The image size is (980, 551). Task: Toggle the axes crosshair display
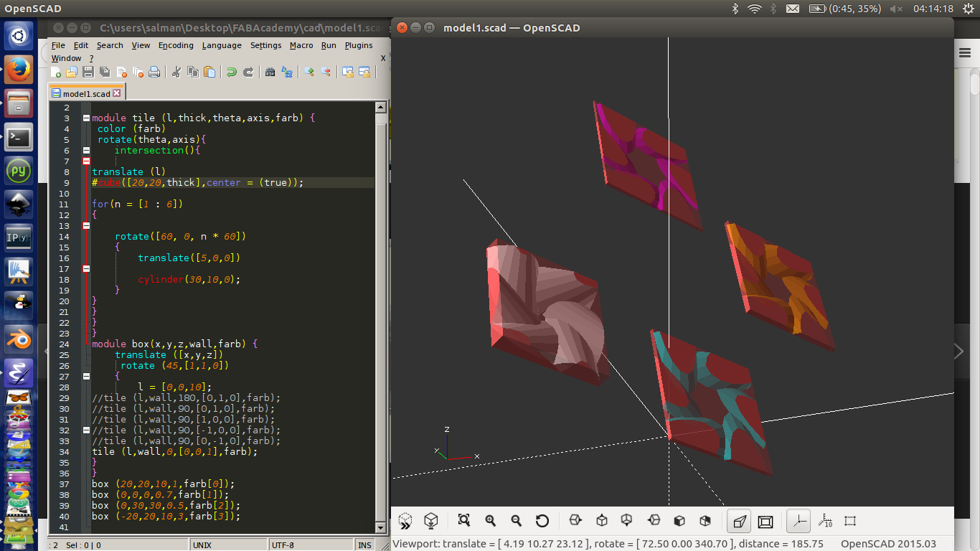pyautogui.click(x=798, y=521)
